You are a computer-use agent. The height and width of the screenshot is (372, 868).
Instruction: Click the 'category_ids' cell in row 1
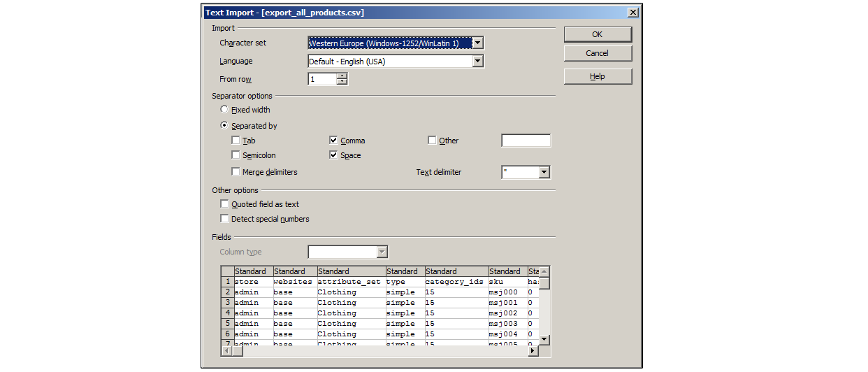(456, 282)
